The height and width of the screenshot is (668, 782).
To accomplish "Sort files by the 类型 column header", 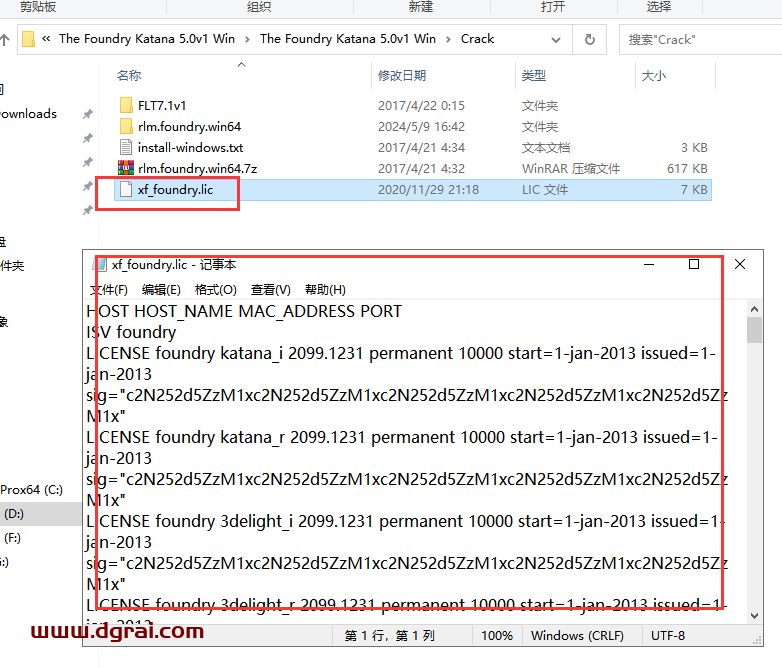I will pos(534,76).
